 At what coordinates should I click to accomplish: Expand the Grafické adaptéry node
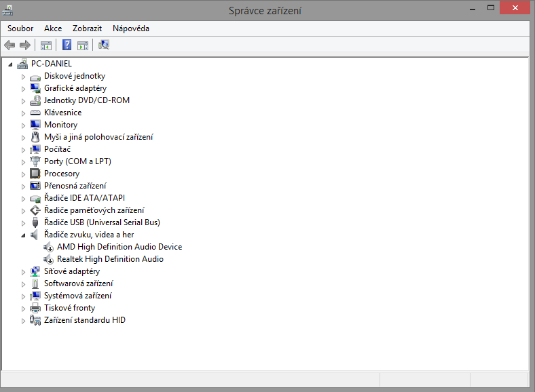click(23, 89)
